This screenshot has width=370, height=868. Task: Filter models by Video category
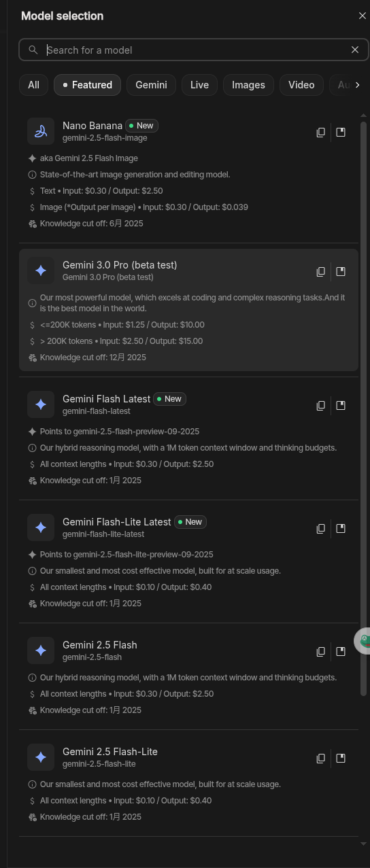click(301, 85)
